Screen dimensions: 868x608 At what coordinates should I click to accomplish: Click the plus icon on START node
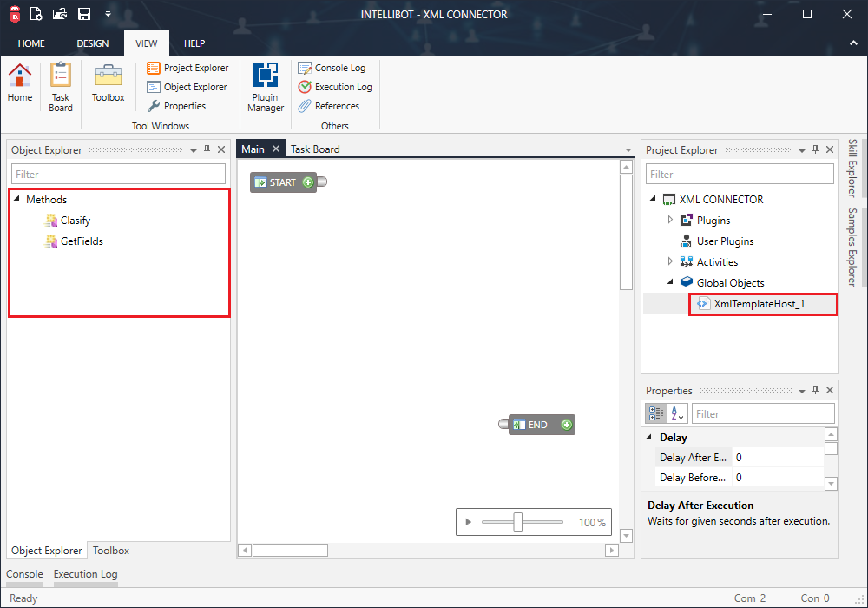click(308, 182)
